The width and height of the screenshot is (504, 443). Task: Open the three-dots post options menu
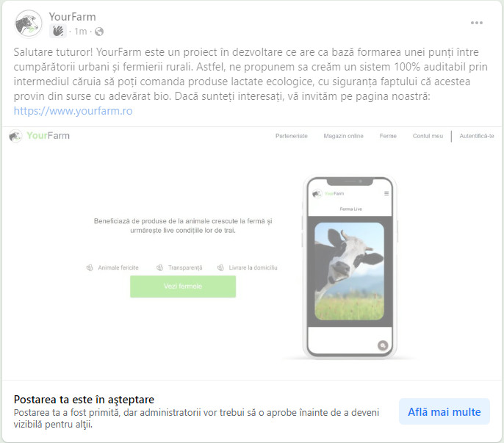tap(477, 23)
